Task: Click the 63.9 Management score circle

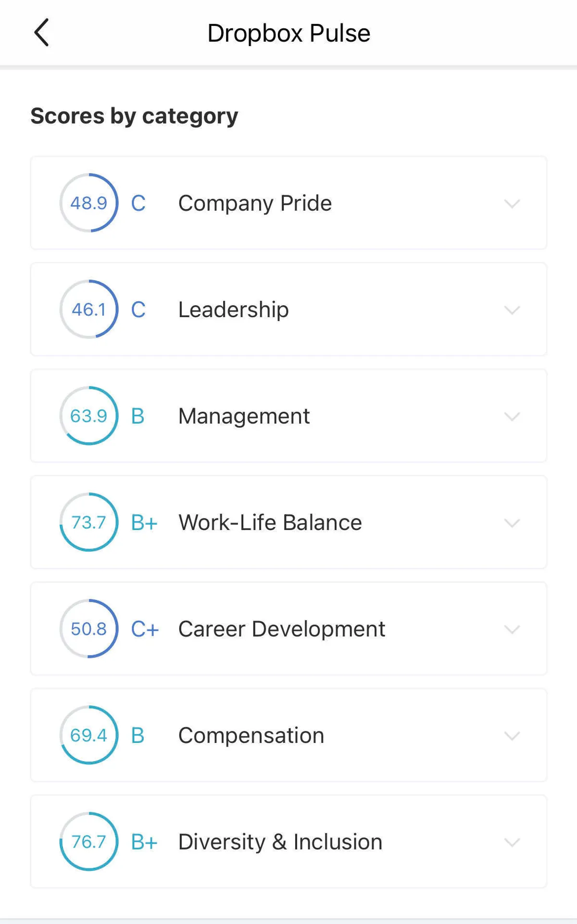Action: (x=89, y=416)
